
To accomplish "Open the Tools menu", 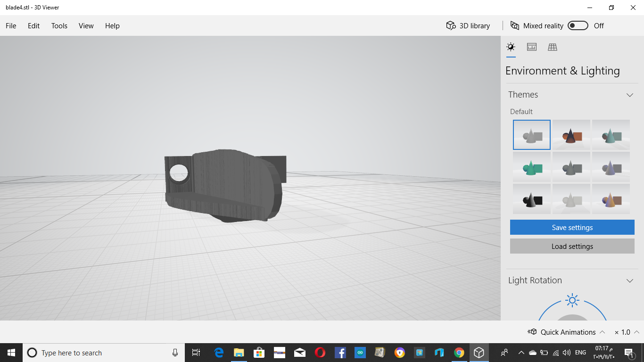I will tap(59, 26).
